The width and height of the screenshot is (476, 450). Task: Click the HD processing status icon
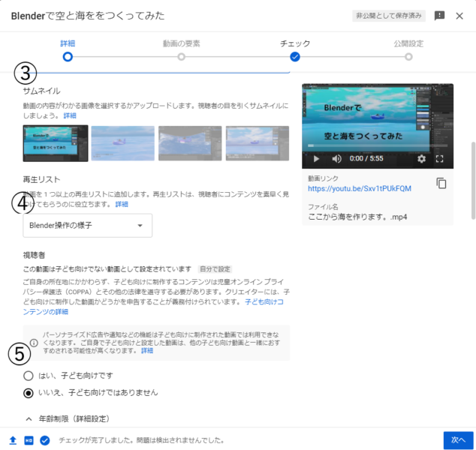point(29,440)
